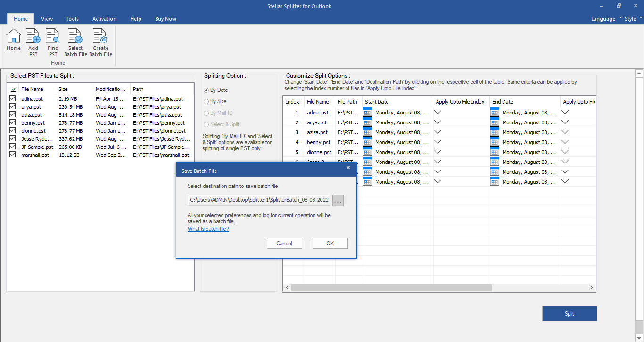Screen dimensions: 644x342
Task: Open the Find PST tool
Action: tap(53, 42)
